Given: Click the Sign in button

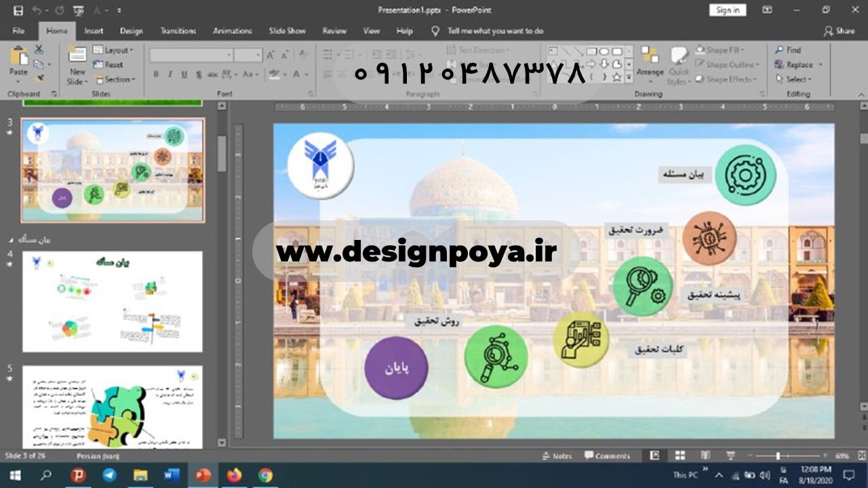Looking at the screenshot, I should pos(727,10).
